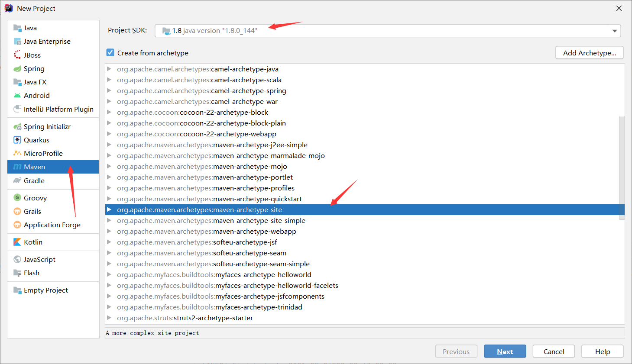Image resolution: width=632 pixels, height=364 pixels.
Task: Uncheck Create from archetype checkbox
Action: tap(110, 53)
